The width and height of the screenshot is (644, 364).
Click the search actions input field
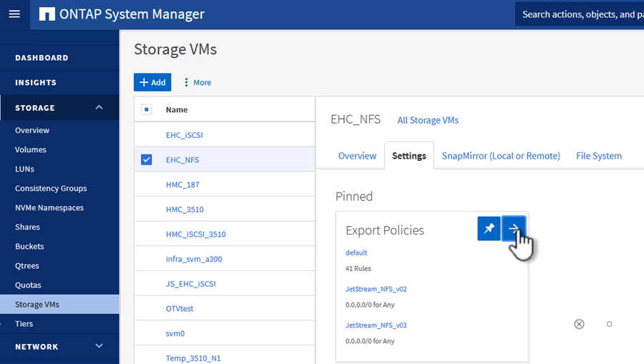(578, 14)
